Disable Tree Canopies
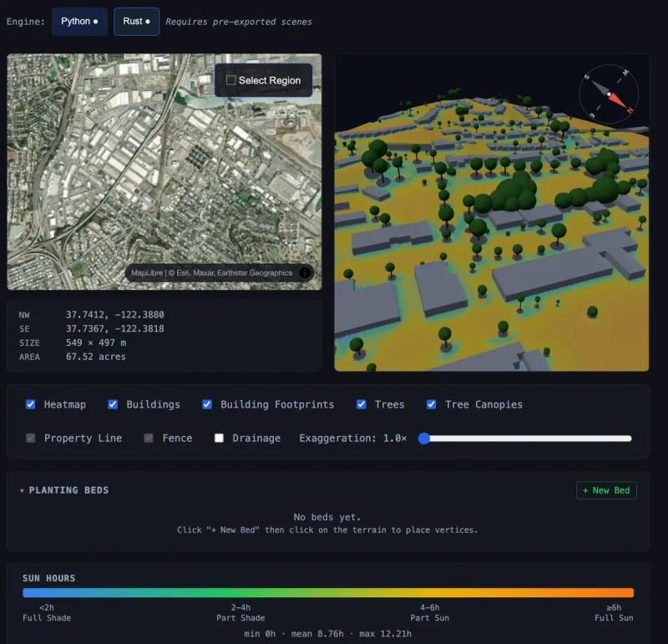 431,404
